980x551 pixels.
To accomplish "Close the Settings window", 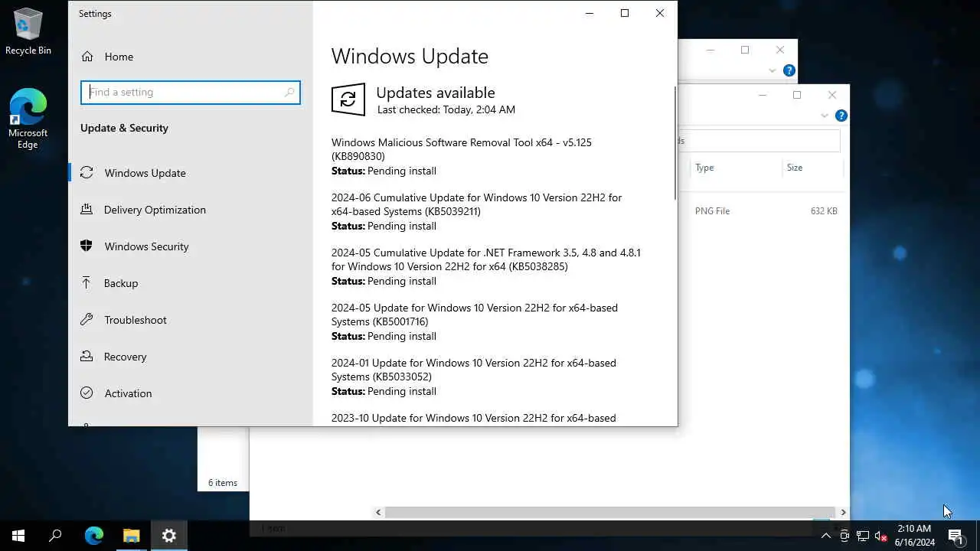I will [660, 13].
